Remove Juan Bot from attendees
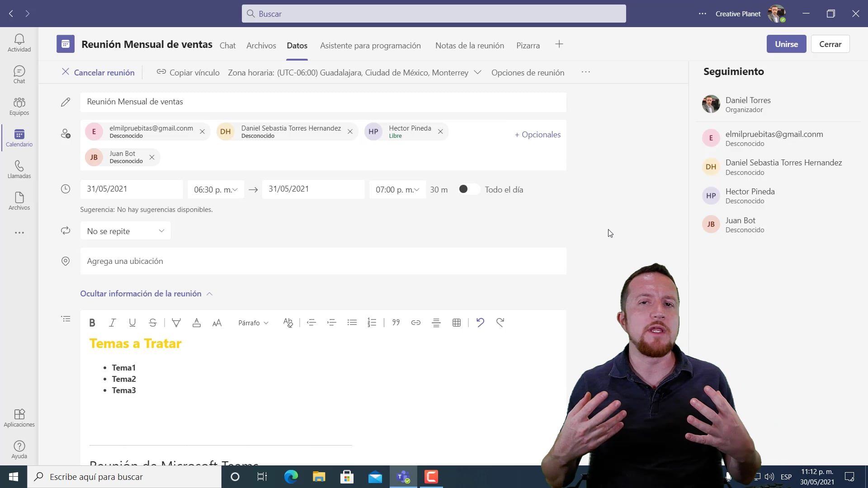 [152, 157]
